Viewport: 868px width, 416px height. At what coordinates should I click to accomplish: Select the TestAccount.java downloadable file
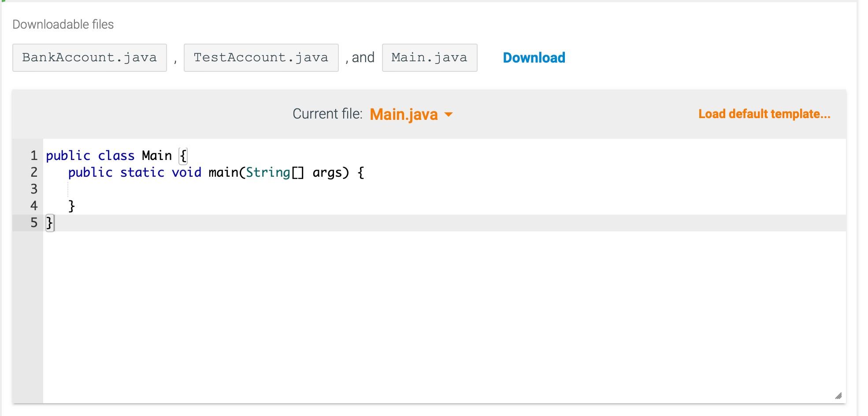tap(261, 57)
